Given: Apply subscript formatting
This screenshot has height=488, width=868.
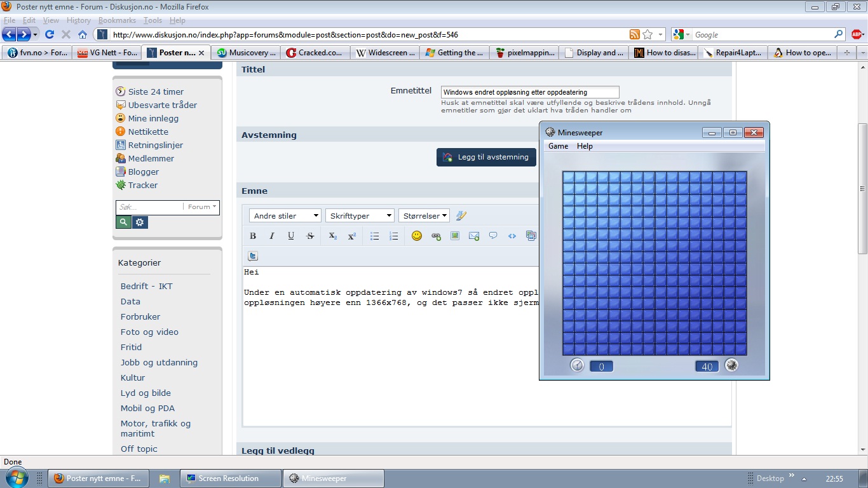Looking at the screenshot, I should tap(332, 236).
